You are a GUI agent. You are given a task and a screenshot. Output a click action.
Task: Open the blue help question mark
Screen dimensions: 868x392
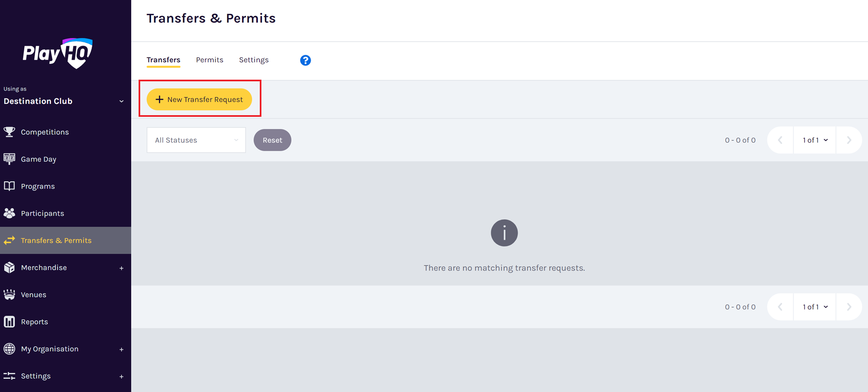306,60
